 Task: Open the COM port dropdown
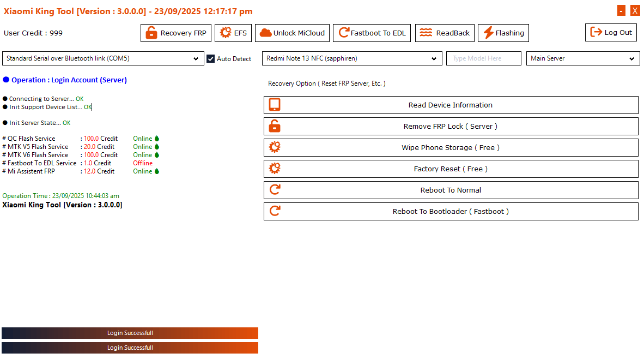click(x=197, y=58)
